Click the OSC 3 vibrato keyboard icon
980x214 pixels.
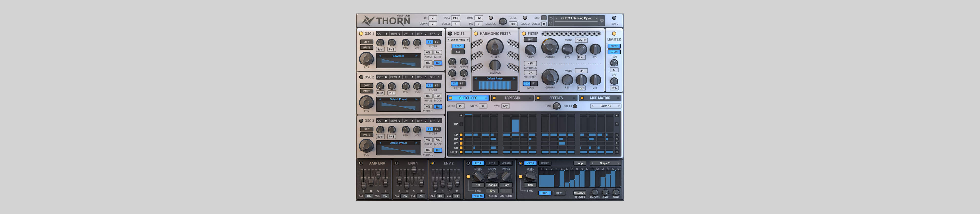[x=437, y=150]
